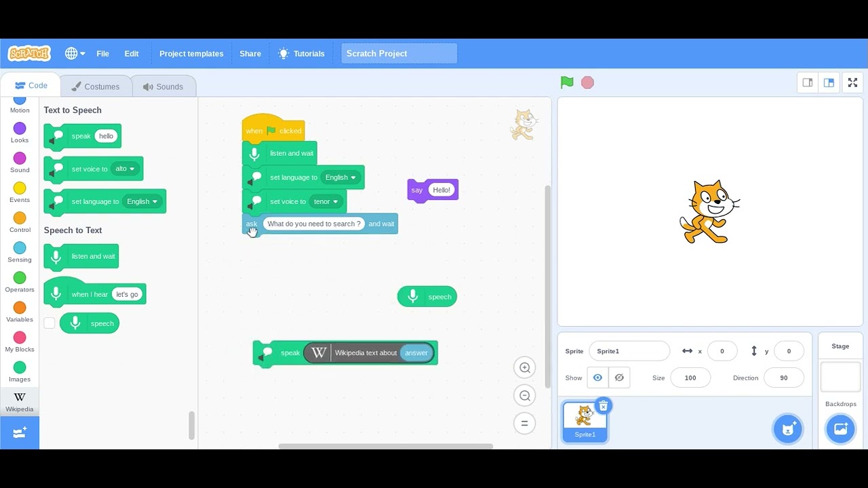Open the language globe menu
Viewport: 868px width, 488px height.
75,54
